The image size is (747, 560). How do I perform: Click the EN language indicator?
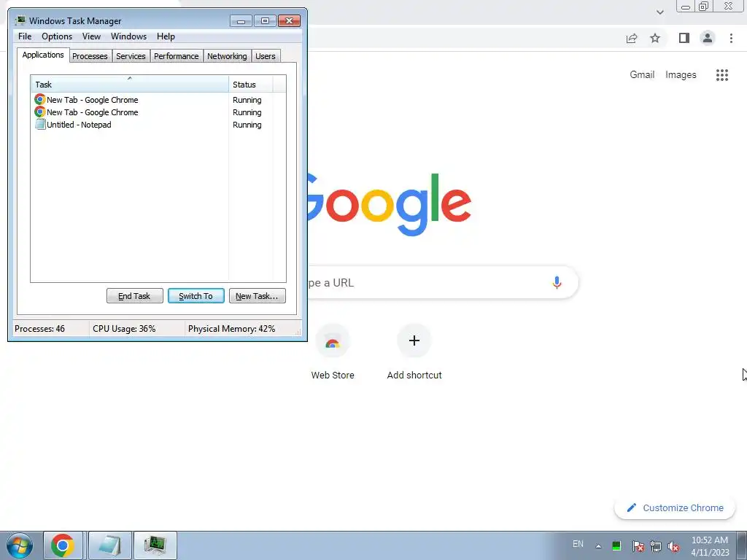pyautogui.click(x=578, y=544)
